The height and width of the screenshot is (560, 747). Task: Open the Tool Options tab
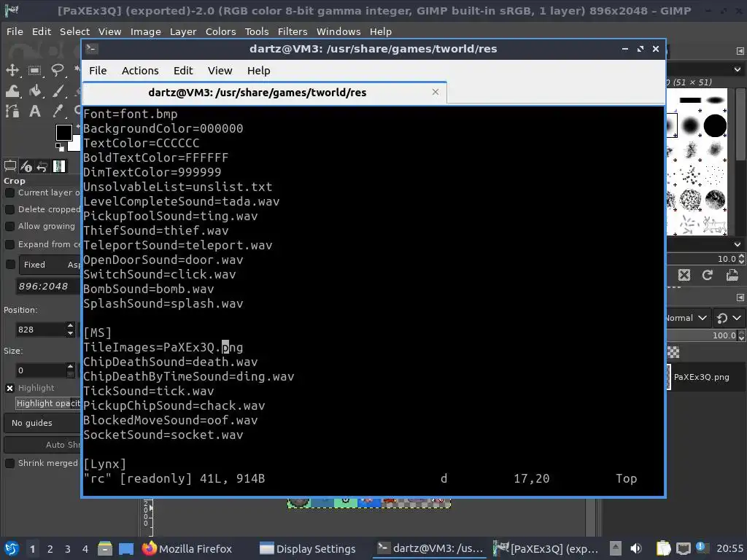point(10,166)
